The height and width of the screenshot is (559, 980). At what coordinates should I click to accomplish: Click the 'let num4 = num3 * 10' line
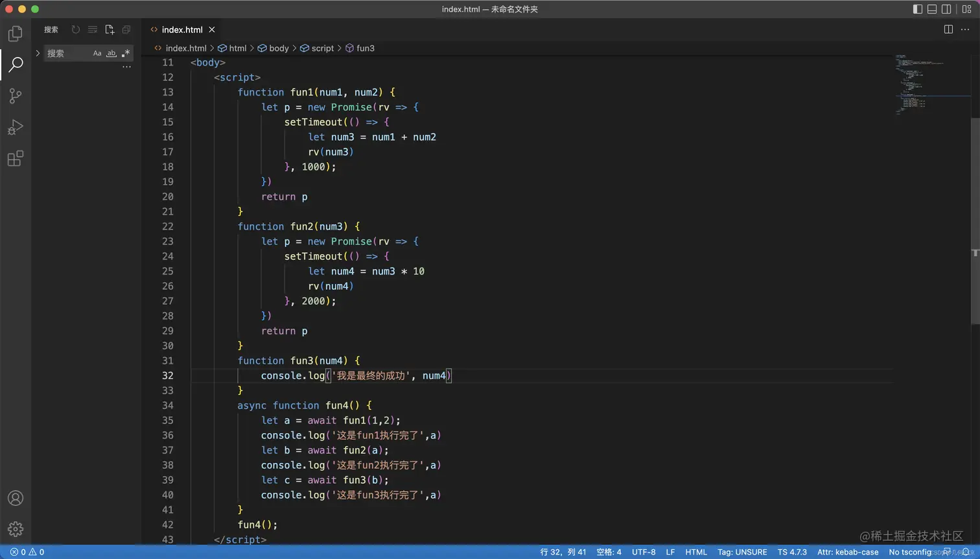click(x=366, y=271)
